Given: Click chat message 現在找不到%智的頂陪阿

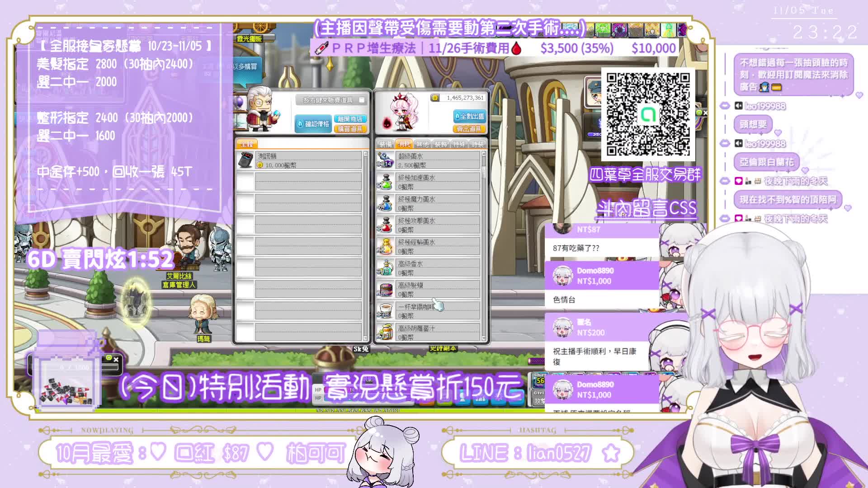Looking at the screenshot, I should [788, 200].
